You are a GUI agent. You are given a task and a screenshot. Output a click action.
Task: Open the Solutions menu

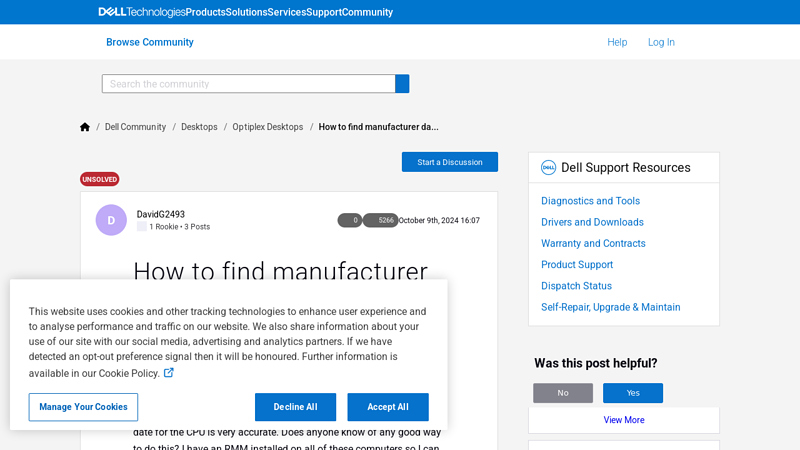[x=246, y=12]
